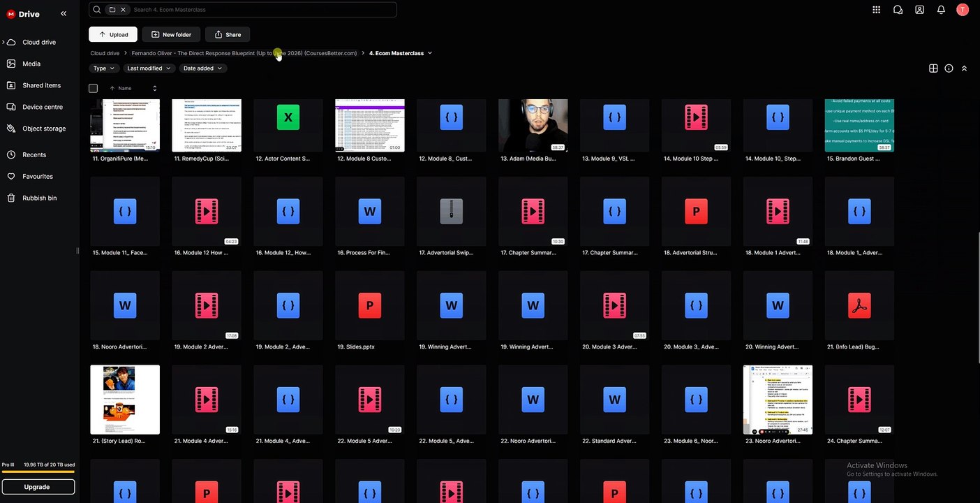The image size is (980, 503).
Task: Click the search magnifier icon
Action: pyautogui.click(x=97, y=10)
